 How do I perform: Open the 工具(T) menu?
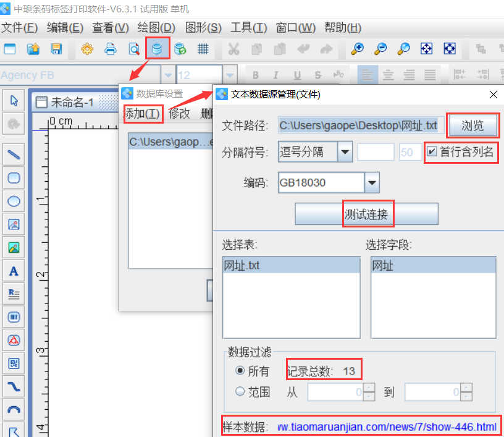(x=248, y=28)
